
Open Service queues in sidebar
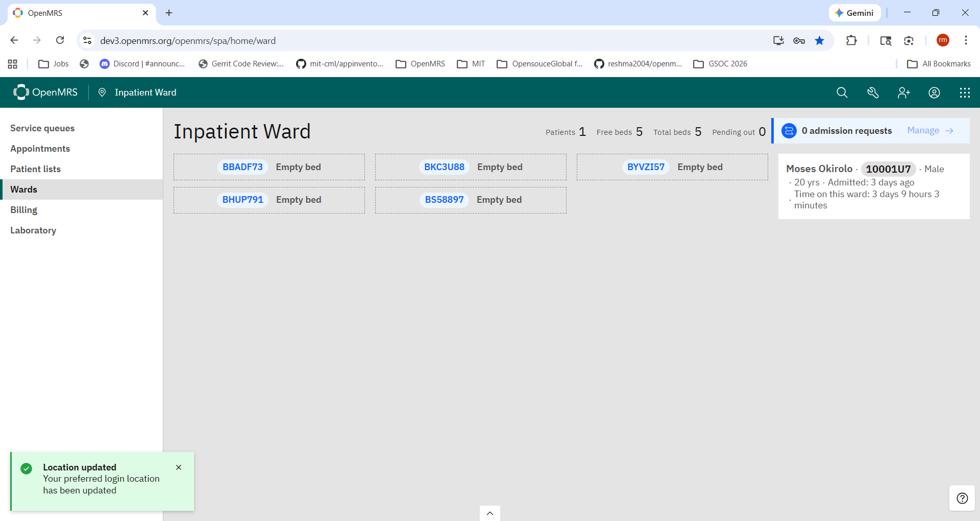pos(42,128)
